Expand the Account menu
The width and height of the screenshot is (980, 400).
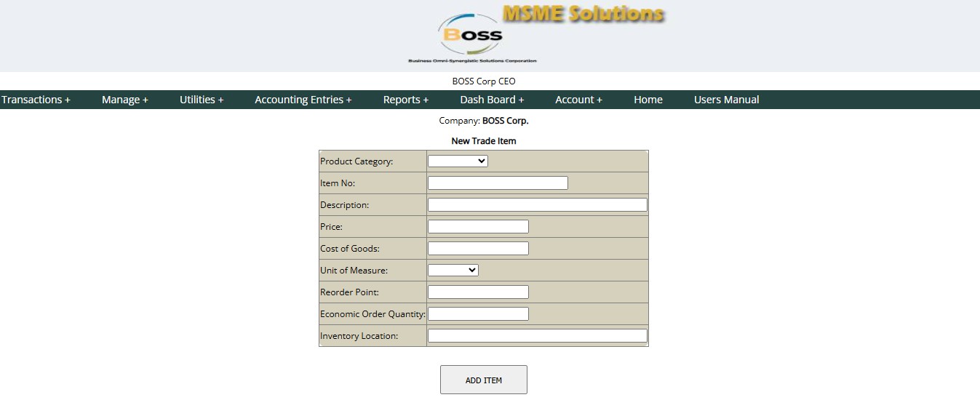click(x=578, y=100)
